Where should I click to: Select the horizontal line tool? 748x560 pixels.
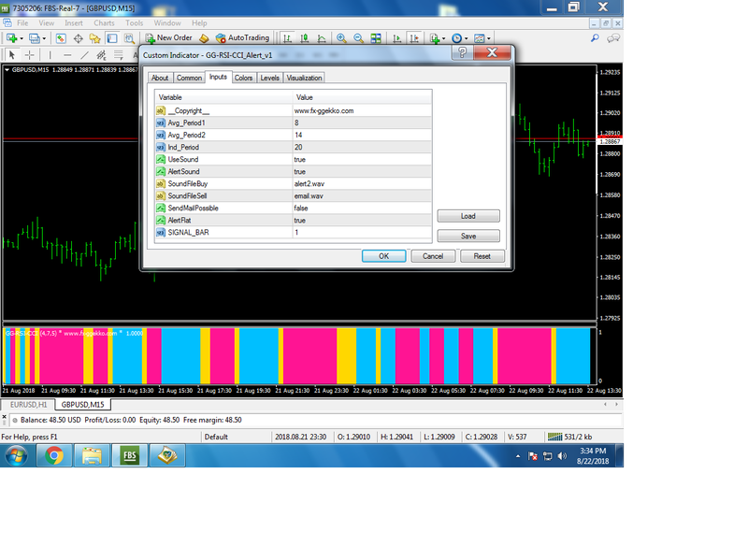67,55
